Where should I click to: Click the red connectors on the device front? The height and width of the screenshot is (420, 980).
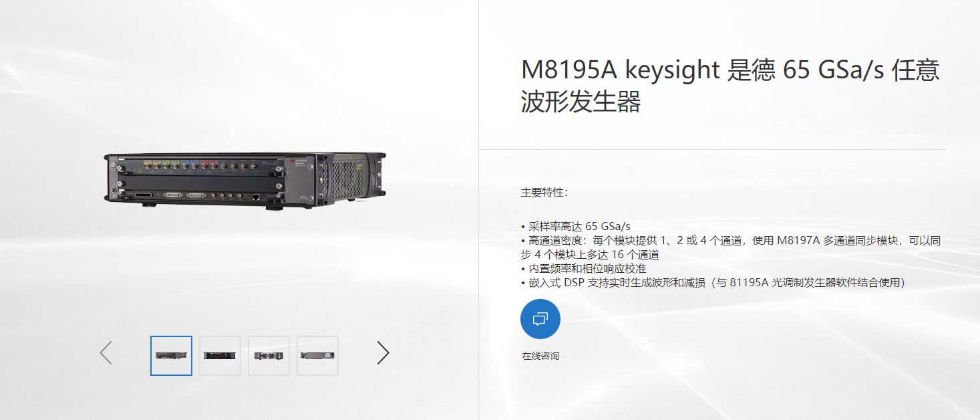[209, 164]
